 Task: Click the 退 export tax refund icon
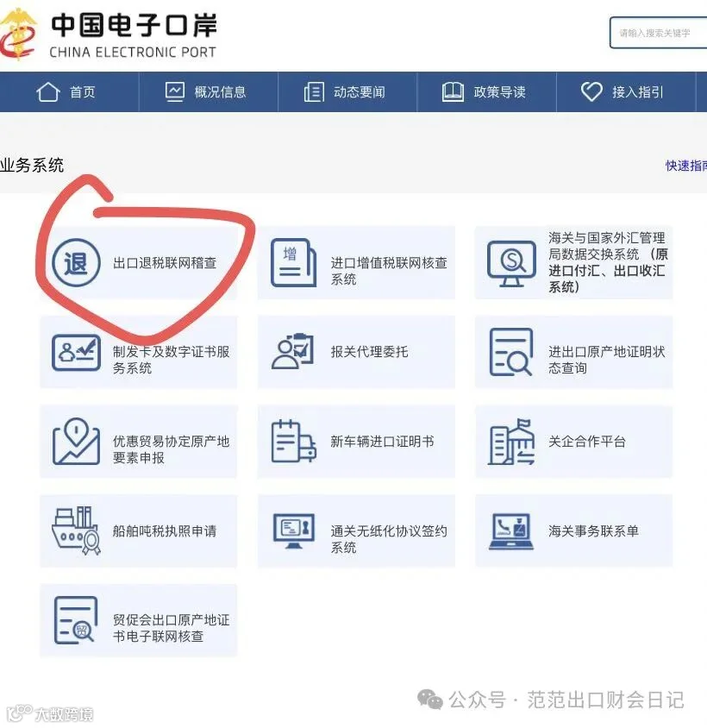(76, 263)
